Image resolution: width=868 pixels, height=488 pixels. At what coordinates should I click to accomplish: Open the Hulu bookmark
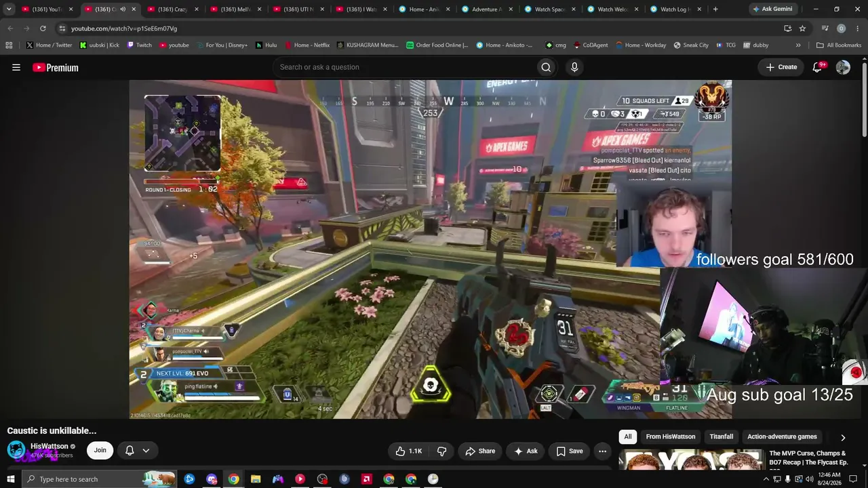266,45
